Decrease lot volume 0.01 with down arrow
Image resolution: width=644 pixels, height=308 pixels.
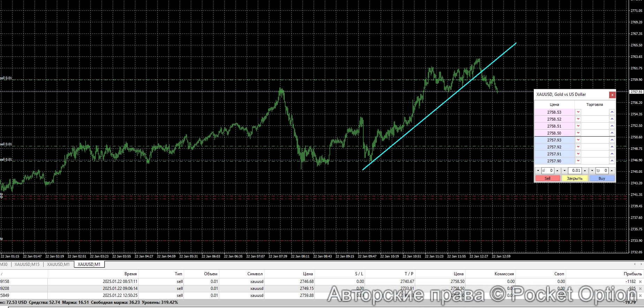(564, 171)
